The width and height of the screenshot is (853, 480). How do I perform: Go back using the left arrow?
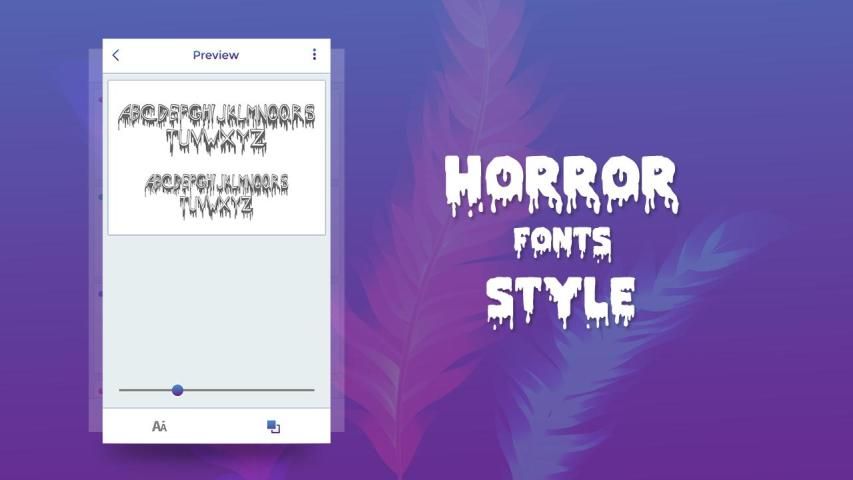click(116, 55)
